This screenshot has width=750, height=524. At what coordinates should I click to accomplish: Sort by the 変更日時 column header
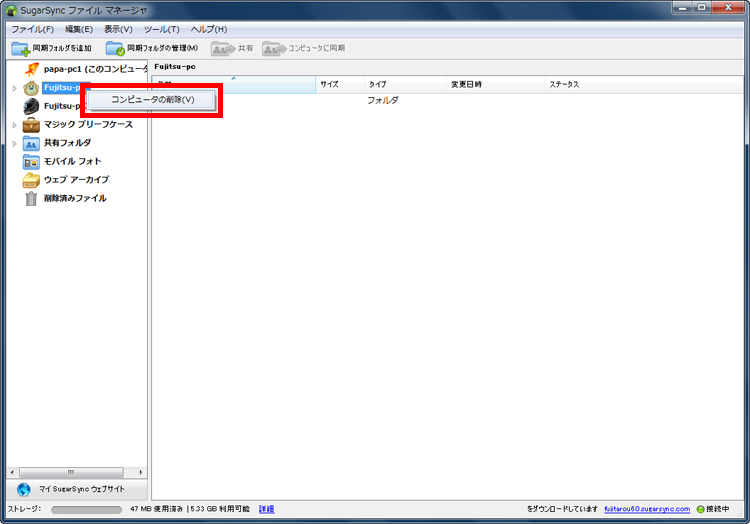(496, 85)
